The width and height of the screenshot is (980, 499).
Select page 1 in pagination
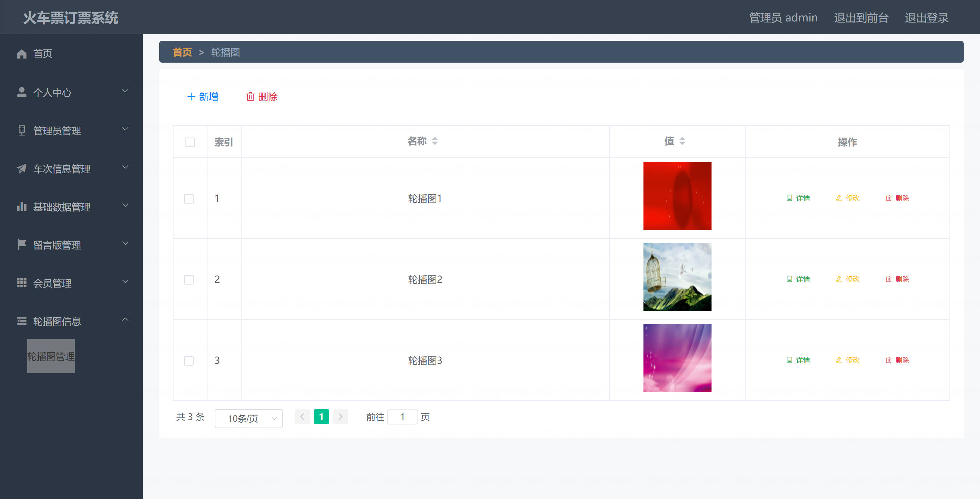(322, 417)
